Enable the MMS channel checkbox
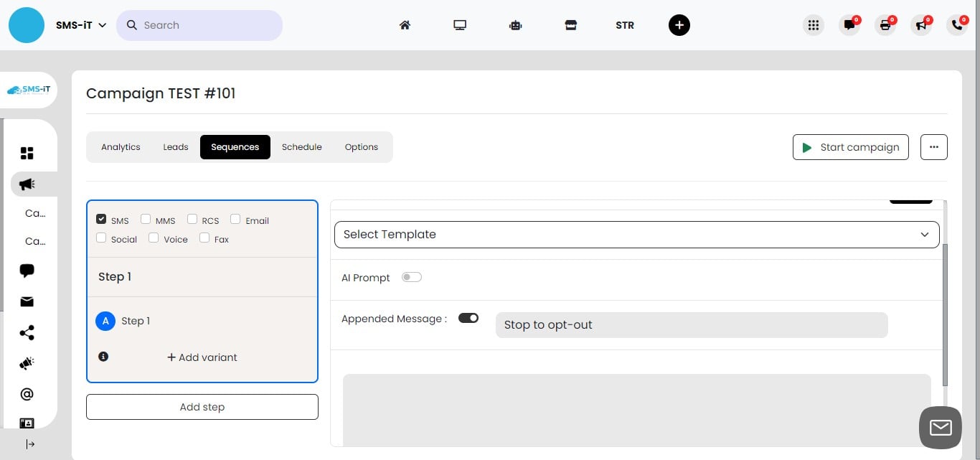Viewport: 980px width, 460px height. [146, 218]
